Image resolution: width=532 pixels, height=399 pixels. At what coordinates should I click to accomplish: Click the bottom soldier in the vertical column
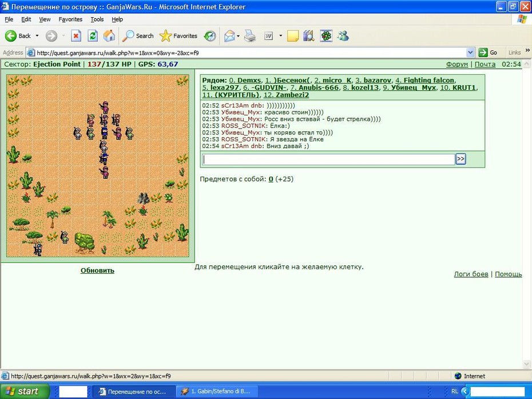tap(105, 172)
